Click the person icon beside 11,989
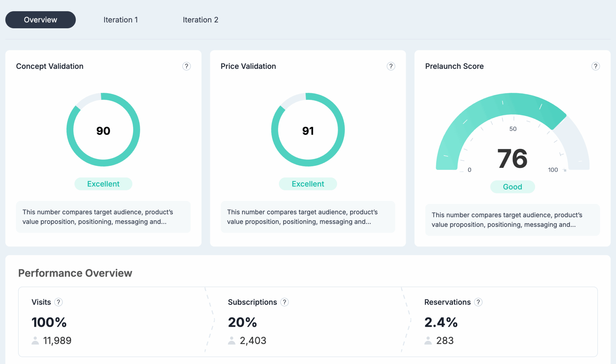Screen dimensions: 616x364 tap(35, 341)
